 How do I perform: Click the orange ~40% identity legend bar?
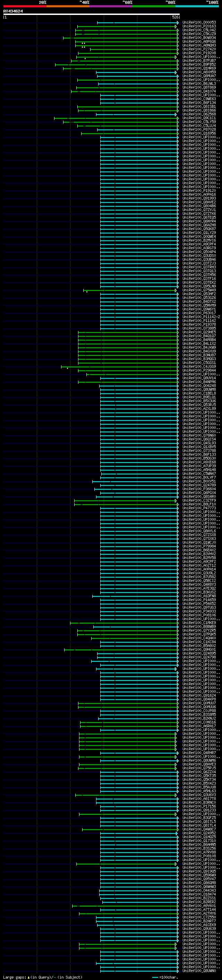[x=68, y=6]
